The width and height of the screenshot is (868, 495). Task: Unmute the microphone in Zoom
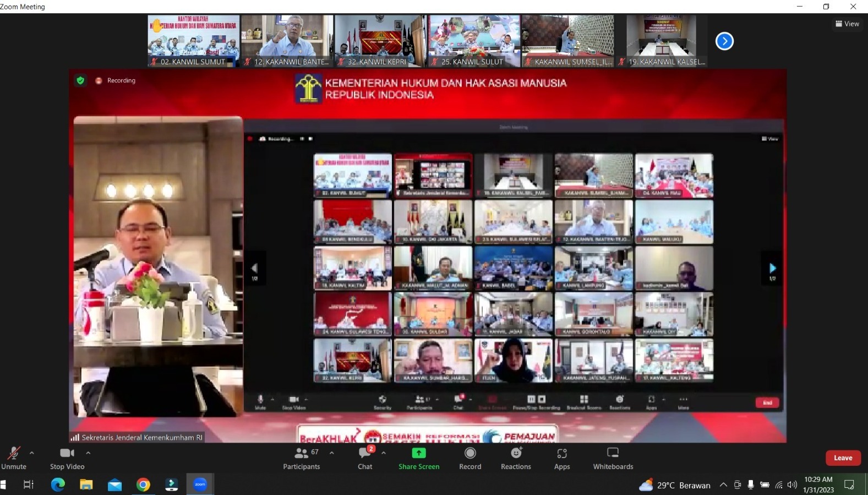coord(14,458)
